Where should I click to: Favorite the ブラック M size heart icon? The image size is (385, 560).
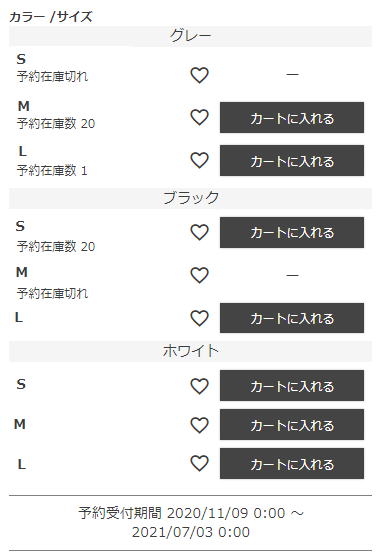click(x=199, y=275)
